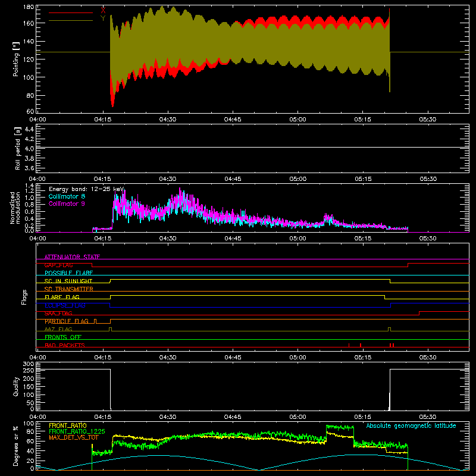Click the 05:15 time label below Flags plot
Viewport: 476px width, 476px height.
click(363, 358)
